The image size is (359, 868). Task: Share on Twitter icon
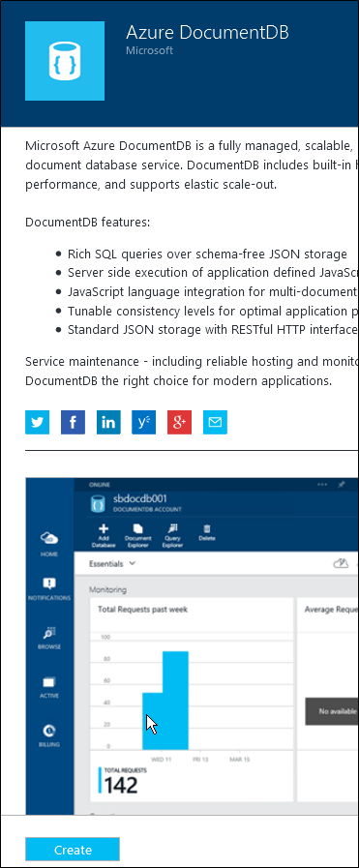pyautogui.click(x=37, y=422)
